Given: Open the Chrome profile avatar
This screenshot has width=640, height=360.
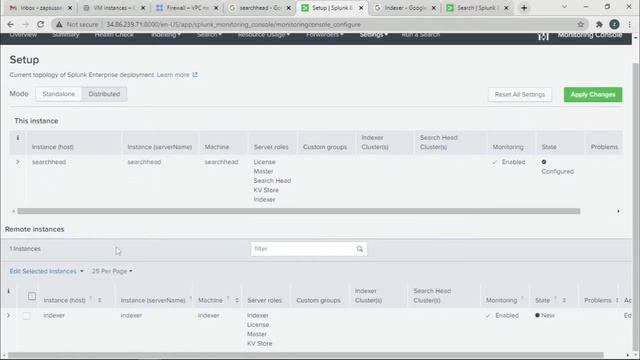Looking at the screenshot, I should 614,24.
